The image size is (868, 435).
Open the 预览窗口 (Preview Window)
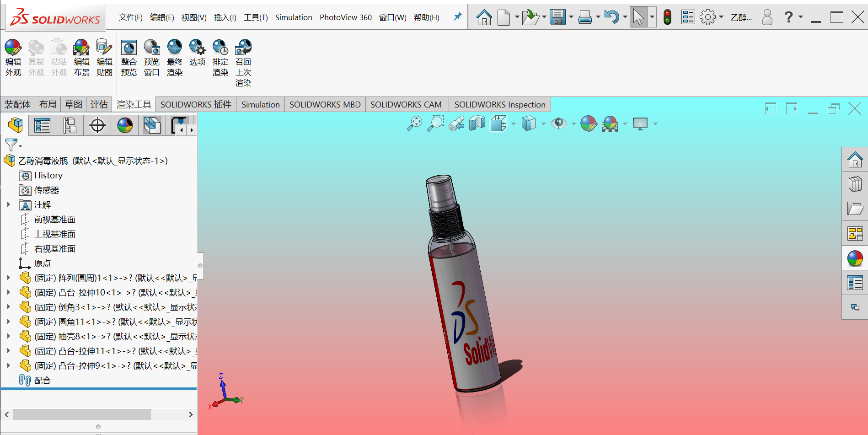[x=151, y=57]
